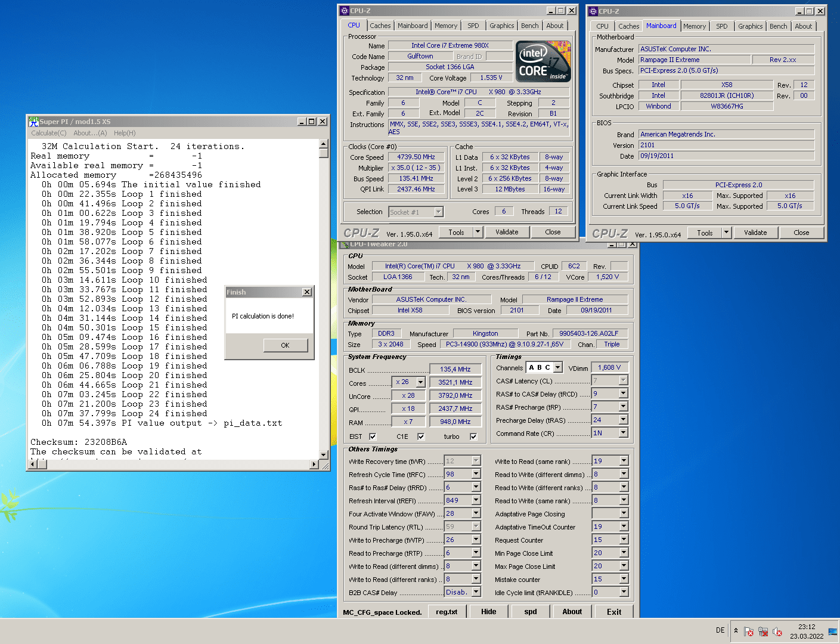This screenshot has width=840, height=644.
Task: Open Tools dropdown arrow in CPU tab window
Action: tap(478, 232)
